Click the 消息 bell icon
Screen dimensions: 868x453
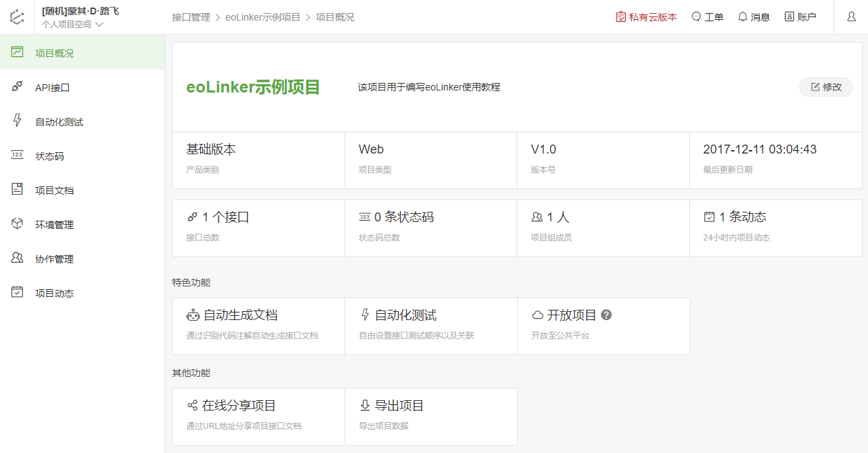pyautogui.click(x=743, y=17)
